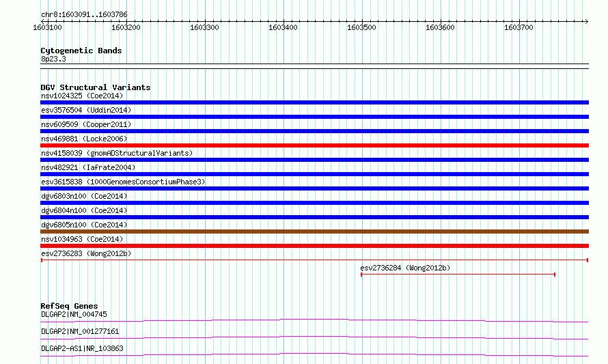608x364 pixels.
Task: Select the nsv482921 (Iafrate2004) label
Action: point(88,167)
